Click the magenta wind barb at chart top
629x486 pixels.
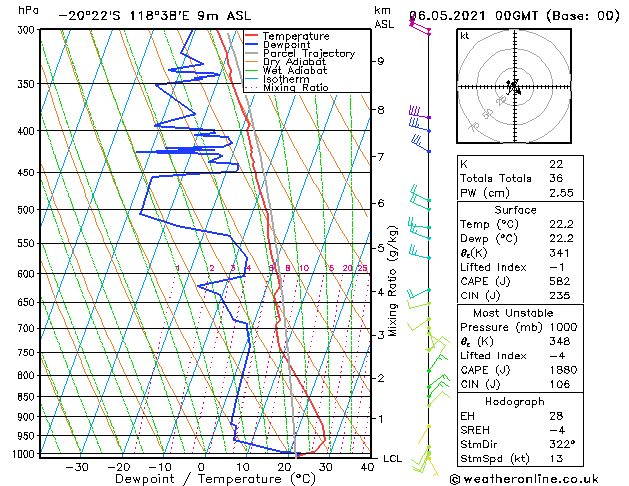point(421,28)
